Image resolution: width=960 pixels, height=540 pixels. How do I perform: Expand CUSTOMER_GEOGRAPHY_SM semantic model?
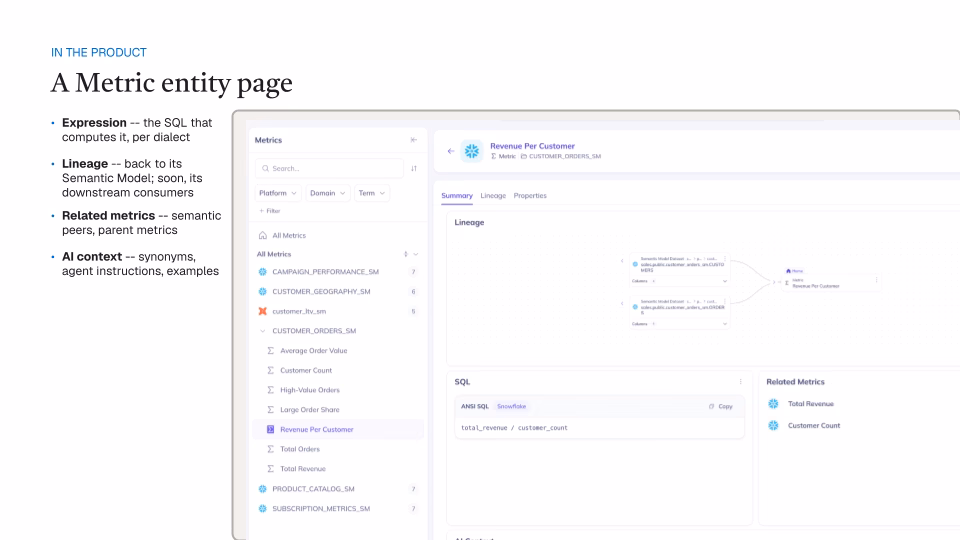(321, 291)
